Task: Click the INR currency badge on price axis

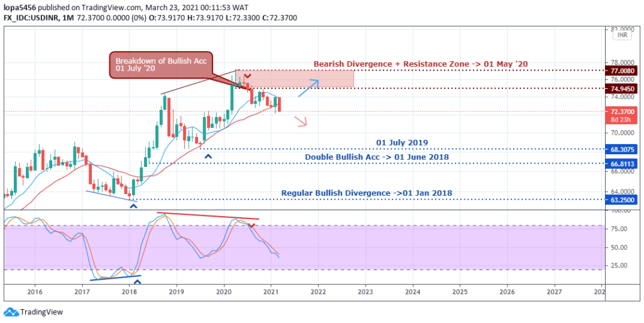Action: [622, 35]
